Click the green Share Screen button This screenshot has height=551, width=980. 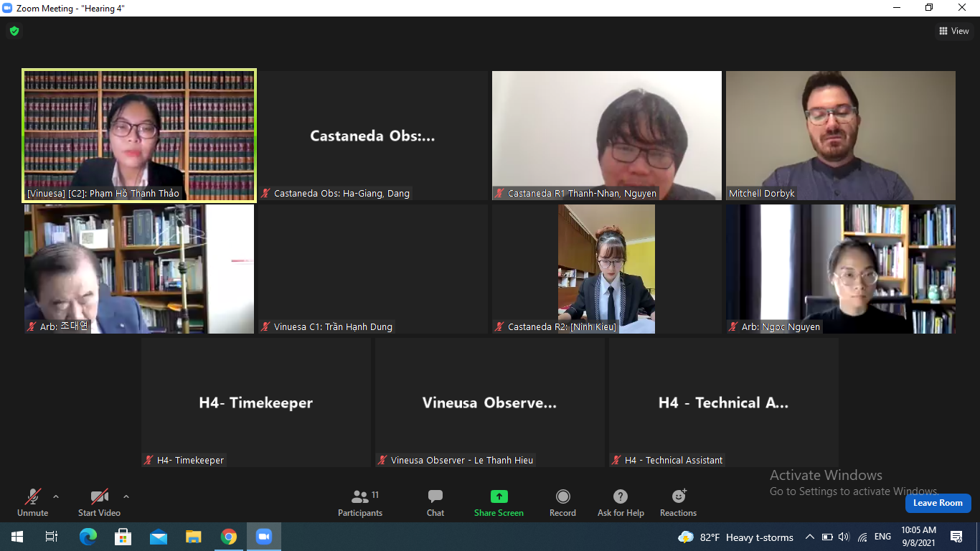pyautogui.click(x=499, y=502)
